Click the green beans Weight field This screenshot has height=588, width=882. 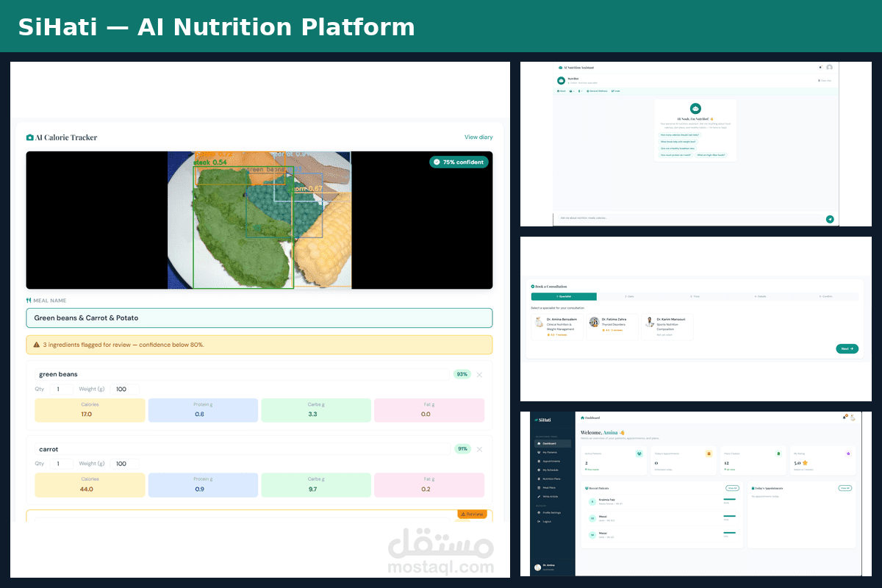pyautogui.click(x=123, y=389)
